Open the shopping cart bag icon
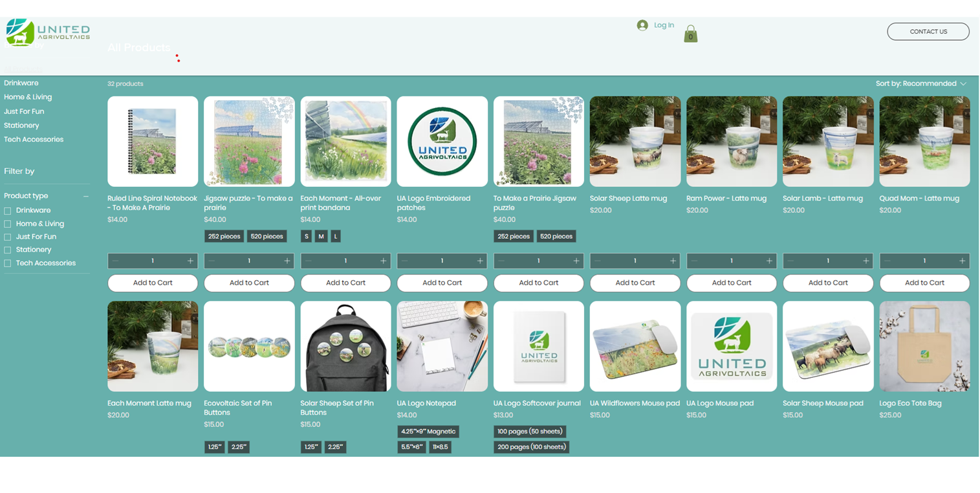This screenshot has width=980, height=493. pyautogui.click(x=691, y=34)
